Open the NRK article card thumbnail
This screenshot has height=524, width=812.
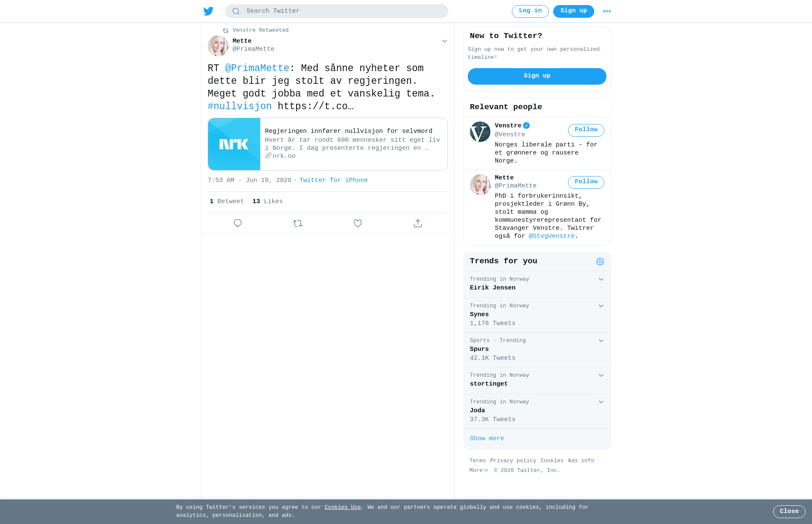[x=234, y=144]
